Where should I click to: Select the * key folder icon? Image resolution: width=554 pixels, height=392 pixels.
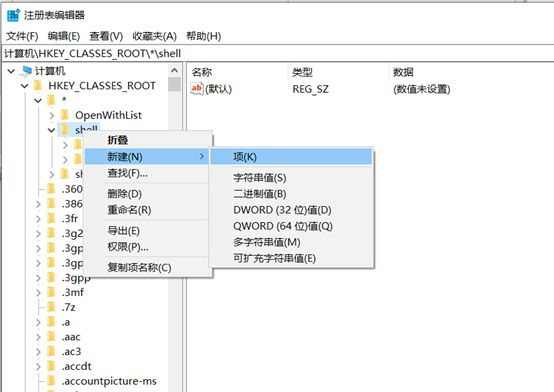[51, 100]
